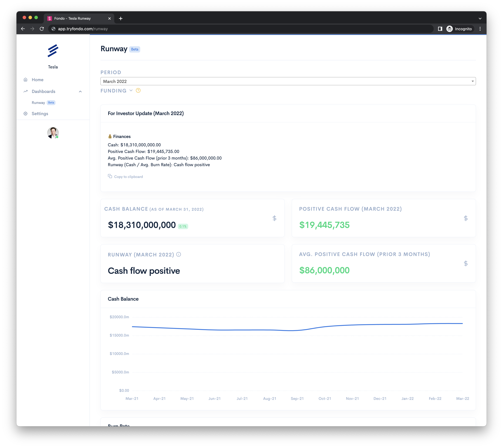Image resolution: width=503 pixels, height=448 pixels.
Task: Click the Incognito profile icon
Action: 450,29
